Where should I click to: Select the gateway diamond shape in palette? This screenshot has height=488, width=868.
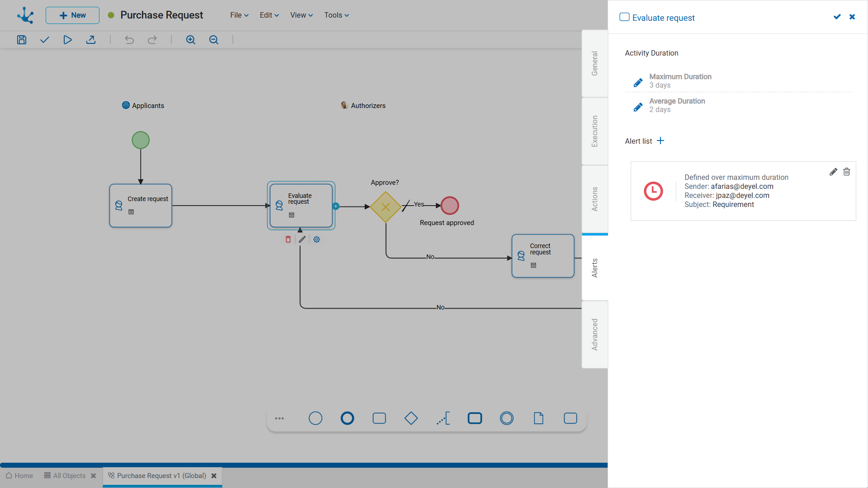click(411, 418)
